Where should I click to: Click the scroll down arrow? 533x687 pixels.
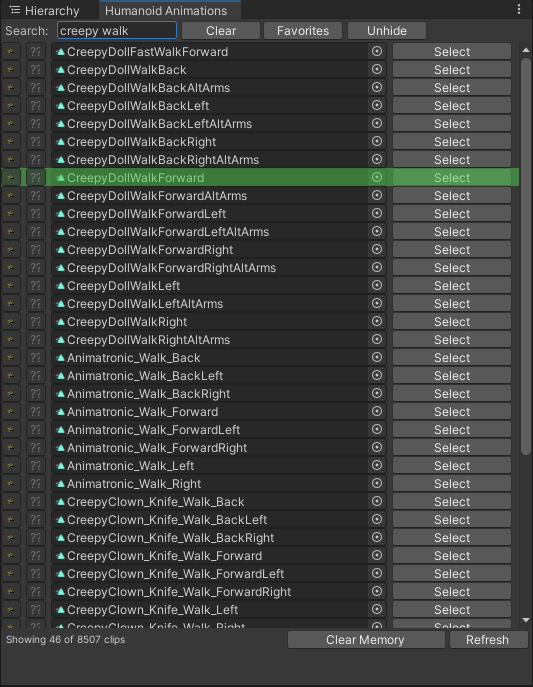526,620
